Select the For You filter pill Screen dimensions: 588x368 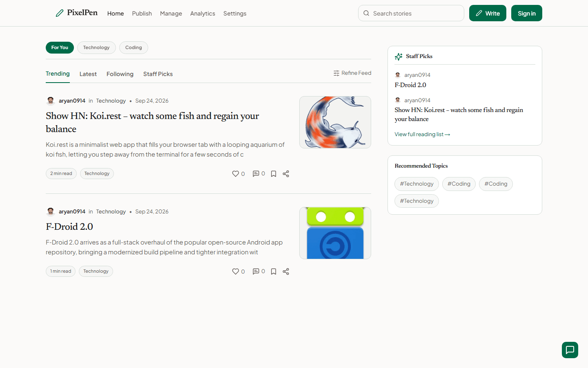pos(60,47)
